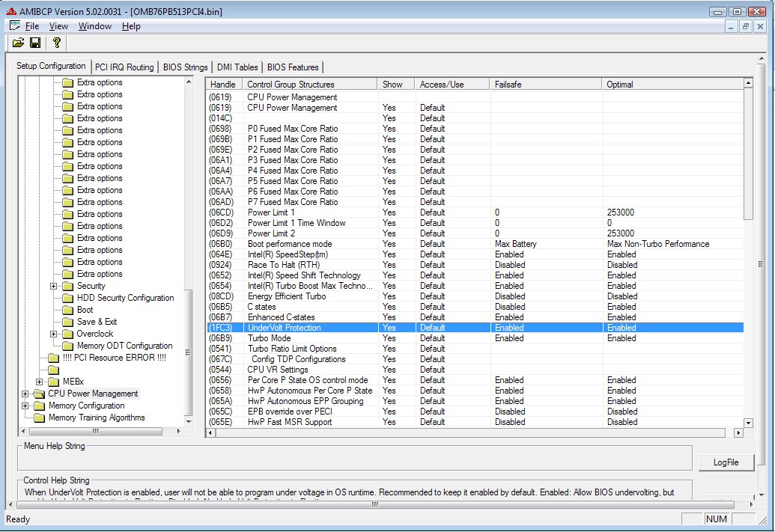Select the P0 Fused Max Core Ratio row
Viewport: 775px width, 532px height.
[475, 129]
